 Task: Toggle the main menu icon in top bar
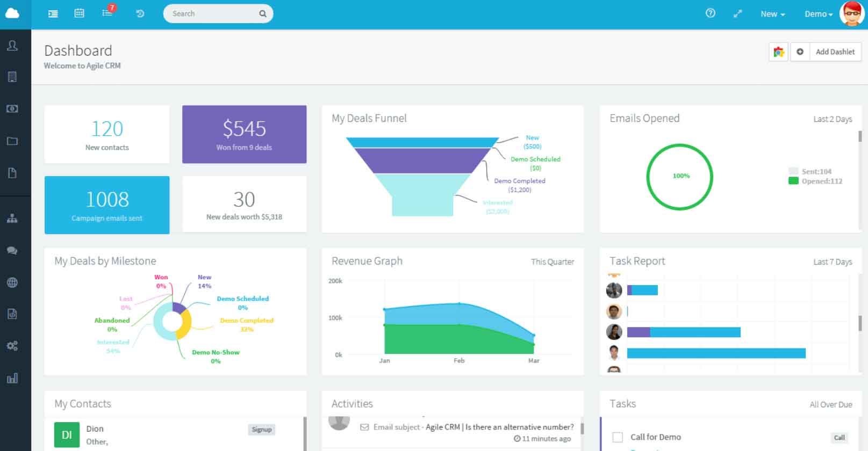[53, 13]
